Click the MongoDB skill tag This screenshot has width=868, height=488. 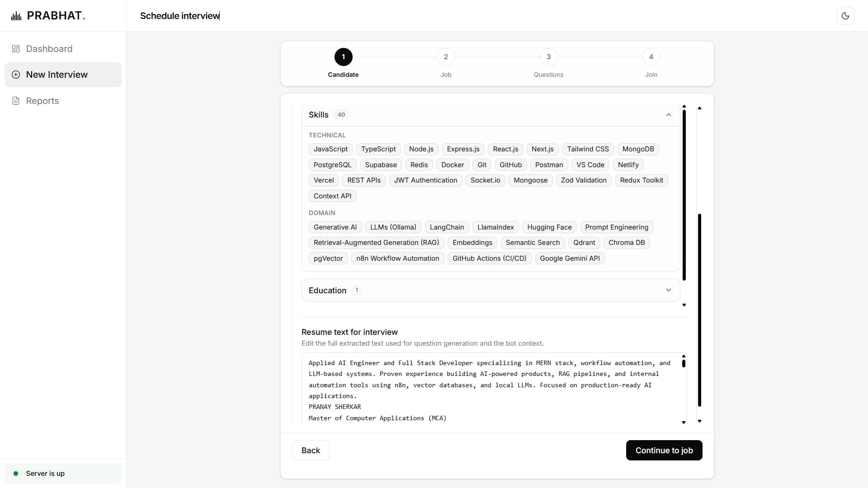638,149
